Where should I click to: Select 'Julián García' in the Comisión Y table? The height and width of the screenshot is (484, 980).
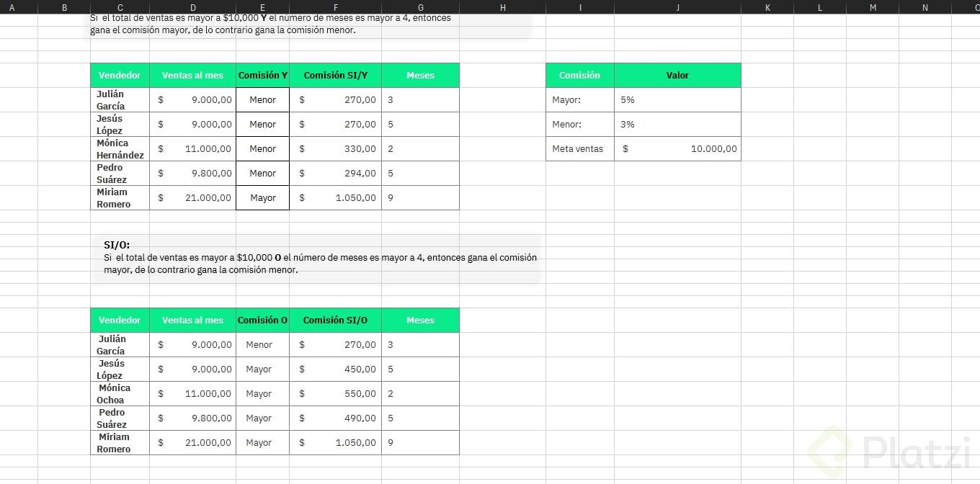[x=120, y=100]
